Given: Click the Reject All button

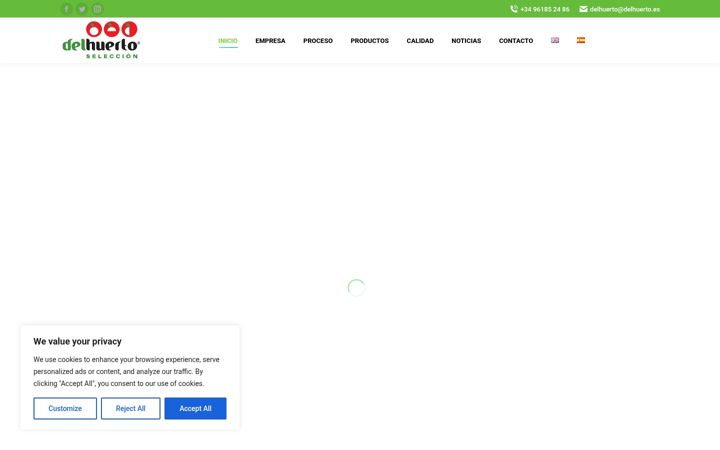Looking at the screenshot, I should tap(130, 408).
